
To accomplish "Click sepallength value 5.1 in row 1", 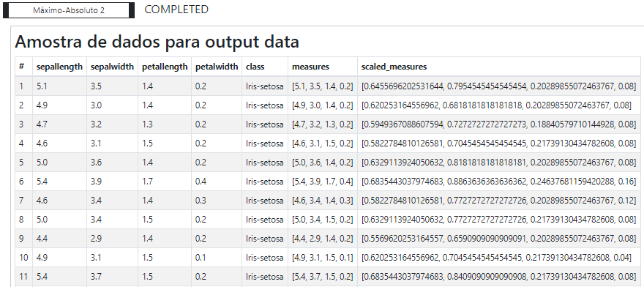I will click(59, 86).
